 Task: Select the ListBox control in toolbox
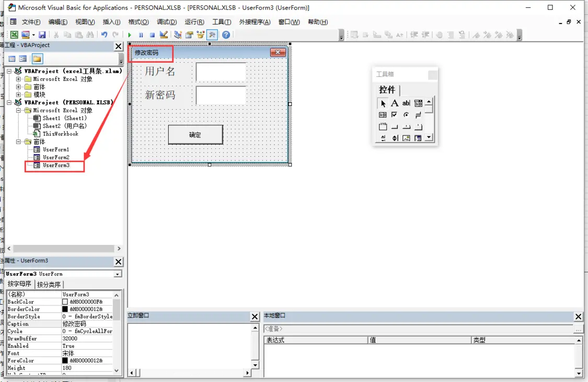[383, 115]
